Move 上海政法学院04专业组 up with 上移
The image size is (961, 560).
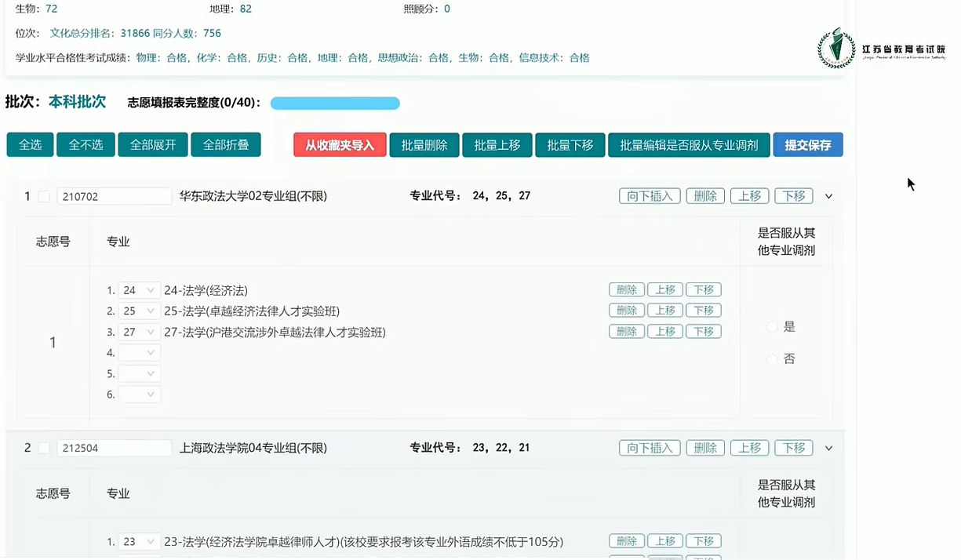tap(749, 448)
